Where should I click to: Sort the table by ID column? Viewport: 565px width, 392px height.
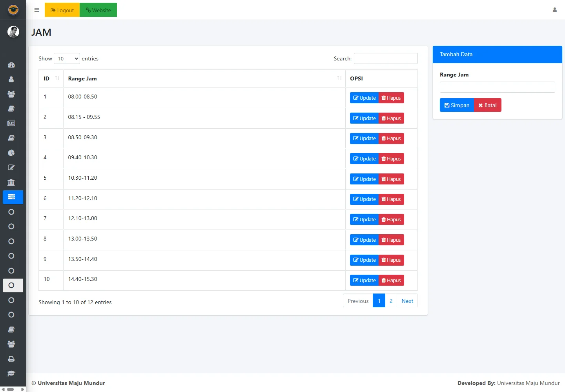pos(51,78)
